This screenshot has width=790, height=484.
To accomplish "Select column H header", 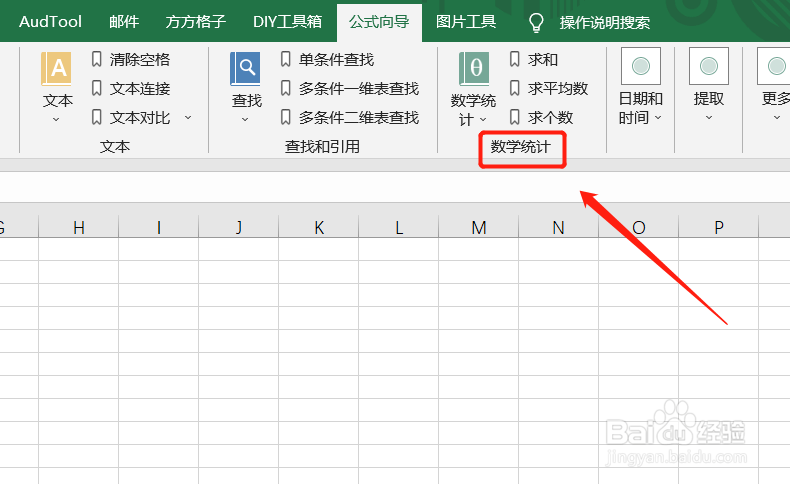I will point(79,227).
